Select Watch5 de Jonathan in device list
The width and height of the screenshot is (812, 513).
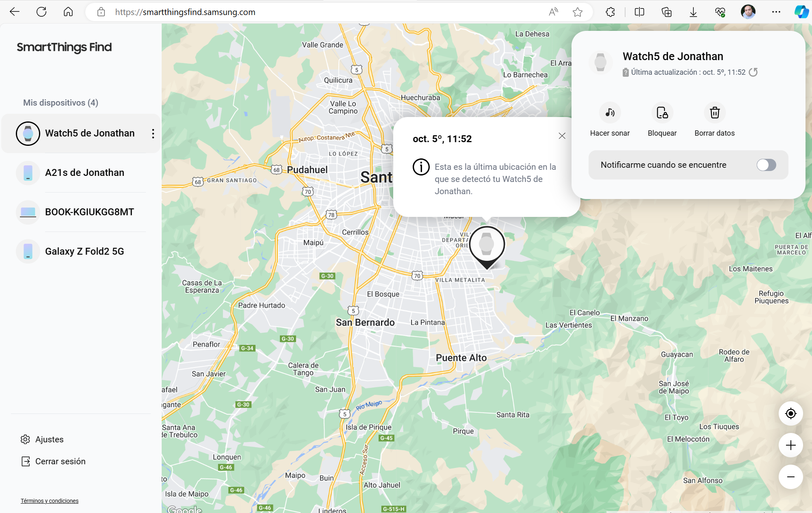(81, 133)
